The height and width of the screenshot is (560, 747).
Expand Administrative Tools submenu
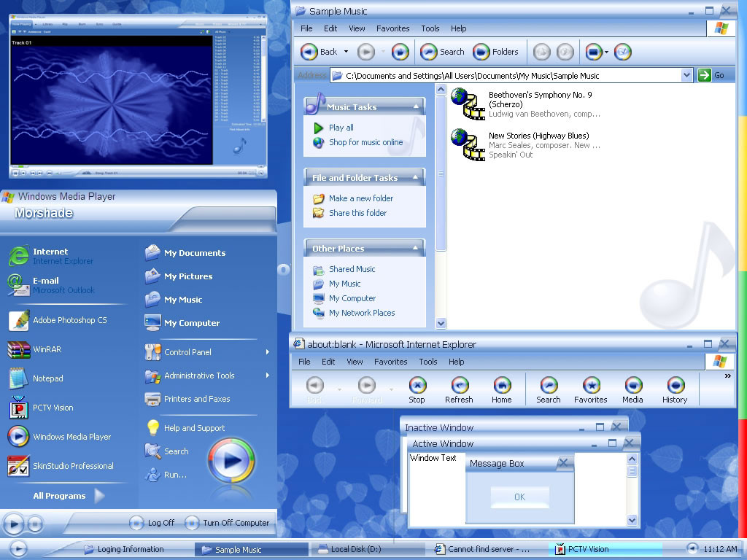[267, 376]
